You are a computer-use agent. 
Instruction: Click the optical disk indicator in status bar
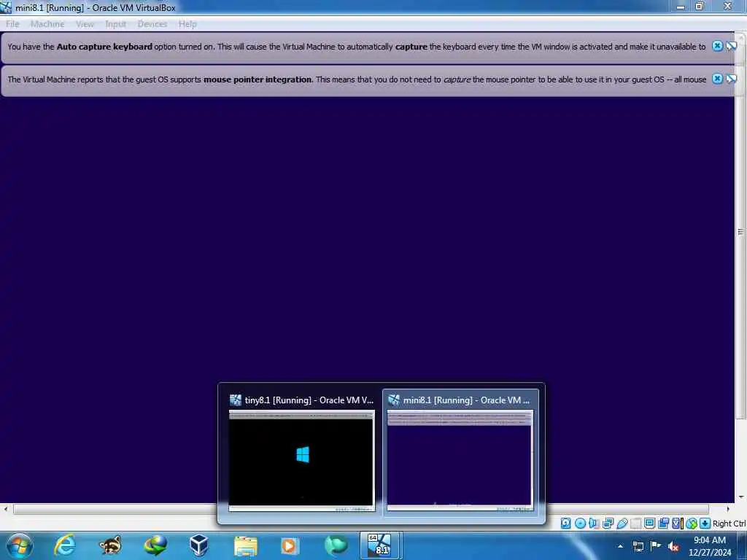tap(580, 524)
